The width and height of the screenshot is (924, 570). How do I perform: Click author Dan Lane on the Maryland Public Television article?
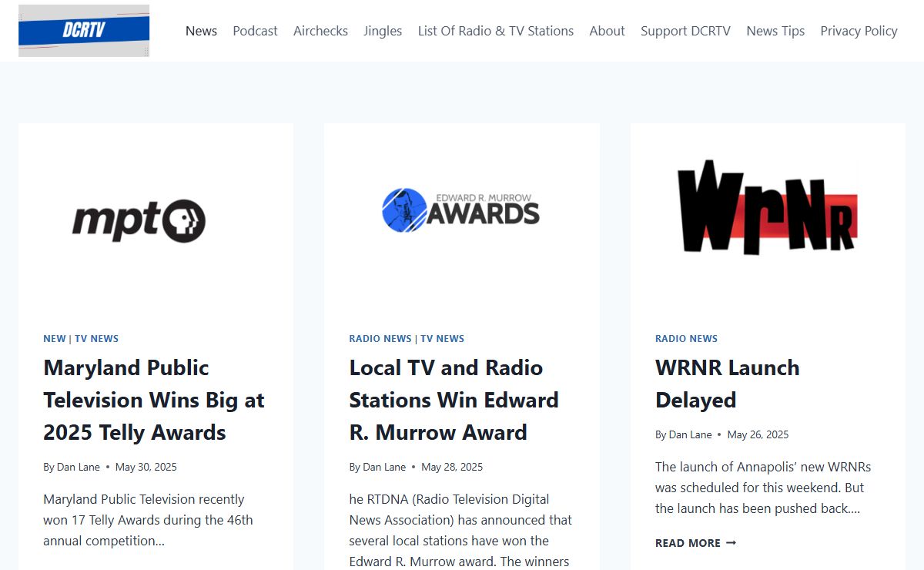tap(78, 467)
